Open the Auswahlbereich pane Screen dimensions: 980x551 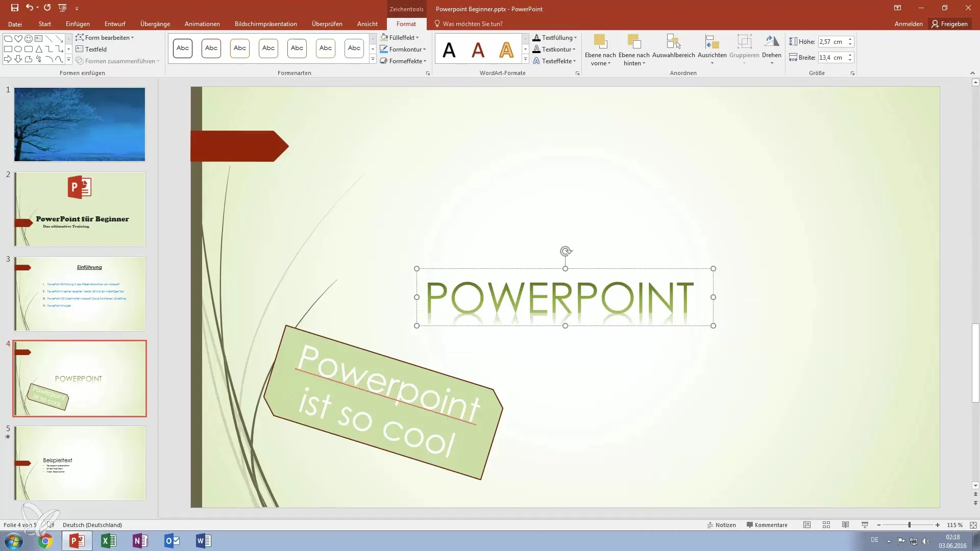pos(674,46)
